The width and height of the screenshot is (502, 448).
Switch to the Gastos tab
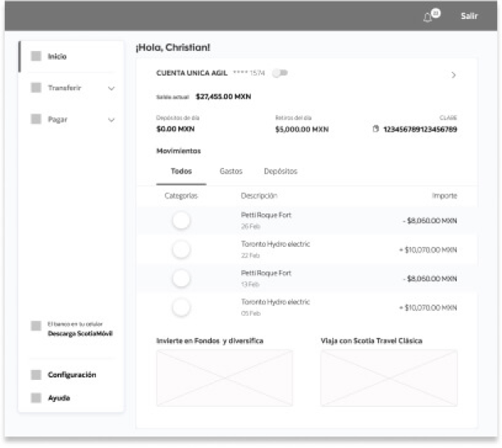230,171
